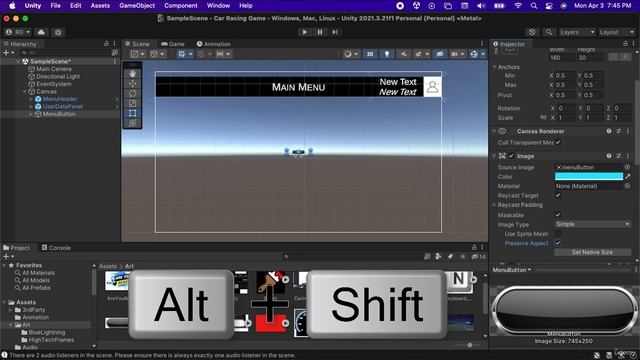Viewport: 640px width, 360px height.
Task: Lock the Inspector panel
Action: 625,44
